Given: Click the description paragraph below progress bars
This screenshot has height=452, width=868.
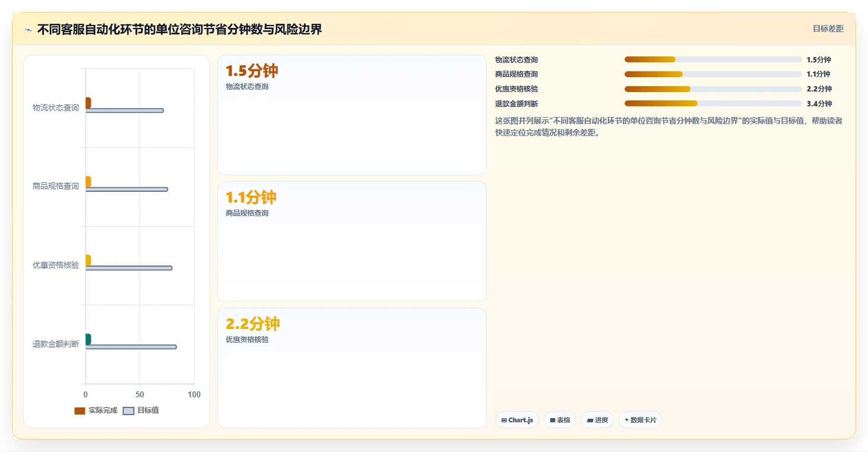Looking at the screenshot, I should click(x=669, y=127).
